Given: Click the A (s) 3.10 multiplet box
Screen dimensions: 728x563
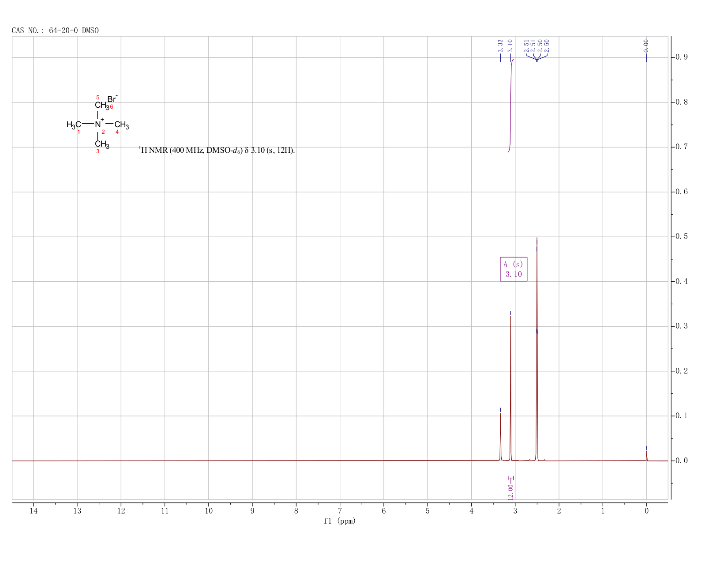Looking at the screenshot, I should [x=514, y=269].
